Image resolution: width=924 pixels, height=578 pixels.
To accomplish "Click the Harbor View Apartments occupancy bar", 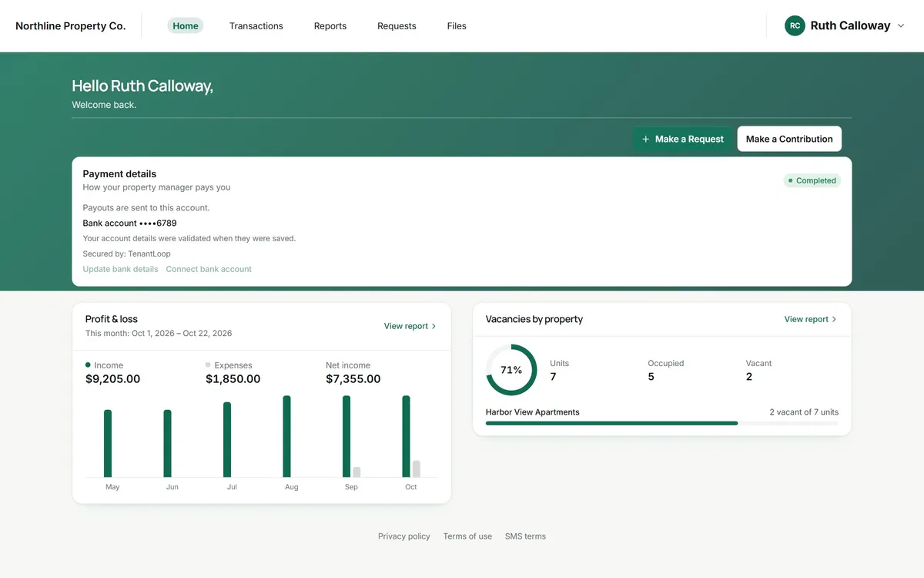I will (662, 423).
